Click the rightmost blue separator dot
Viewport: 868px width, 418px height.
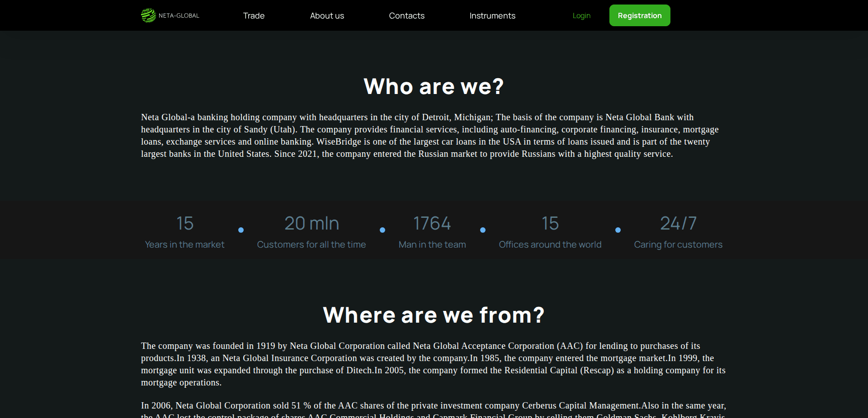tap(618, 230)
